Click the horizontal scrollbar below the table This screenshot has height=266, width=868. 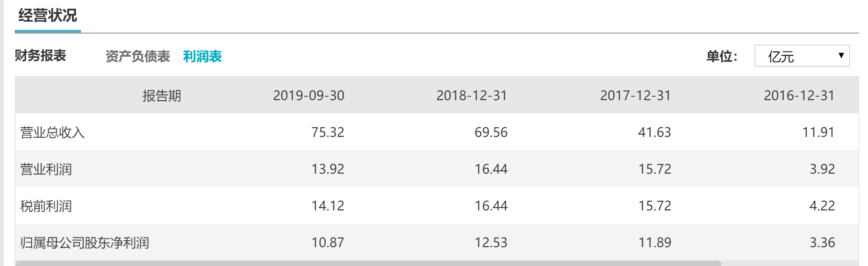pyautogui.click(x=368, y=263)
